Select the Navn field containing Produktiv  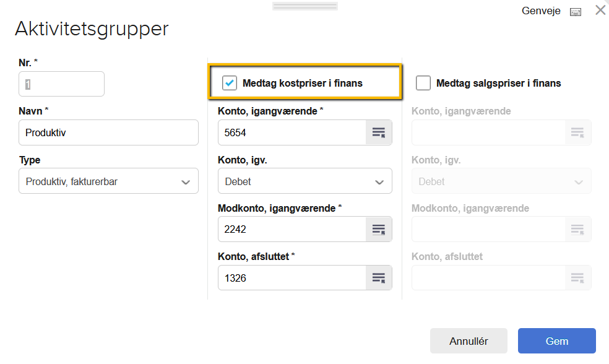(x=108, y=132)
